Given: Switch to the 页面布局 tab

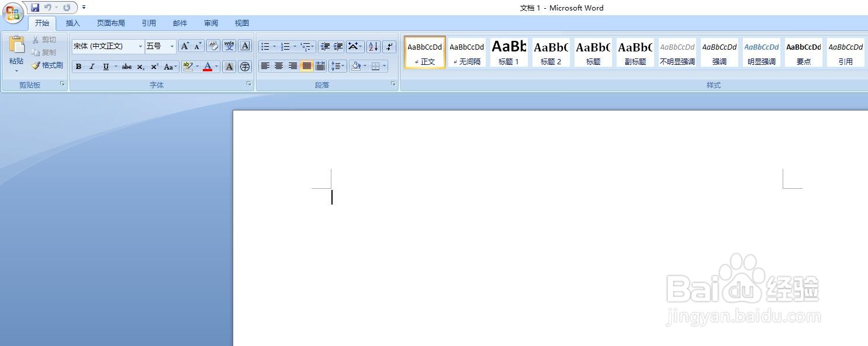Looking at the screenshot, I should pos(111,23).
